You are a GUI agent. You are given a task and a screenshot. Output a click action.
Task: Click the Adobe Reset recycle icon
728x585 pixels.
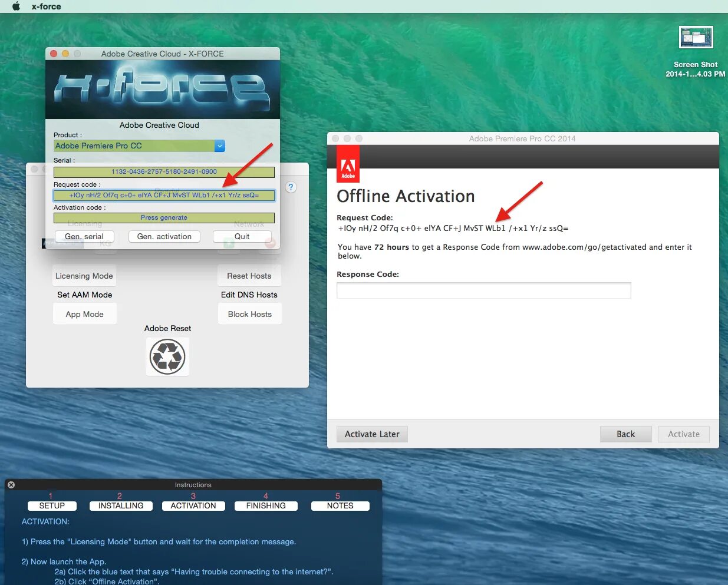(x=167, y=357)
